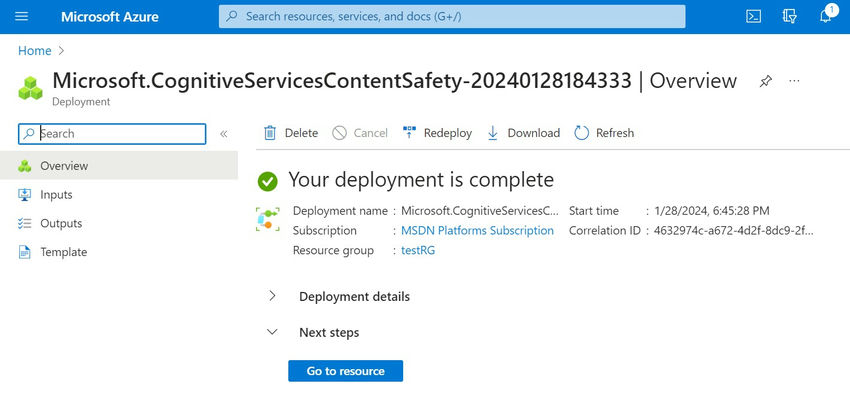Image resolution: width=850 pixels, height=411 pixels.
Task: Click the Inputs monitor icon
Action: coord(24,194)
